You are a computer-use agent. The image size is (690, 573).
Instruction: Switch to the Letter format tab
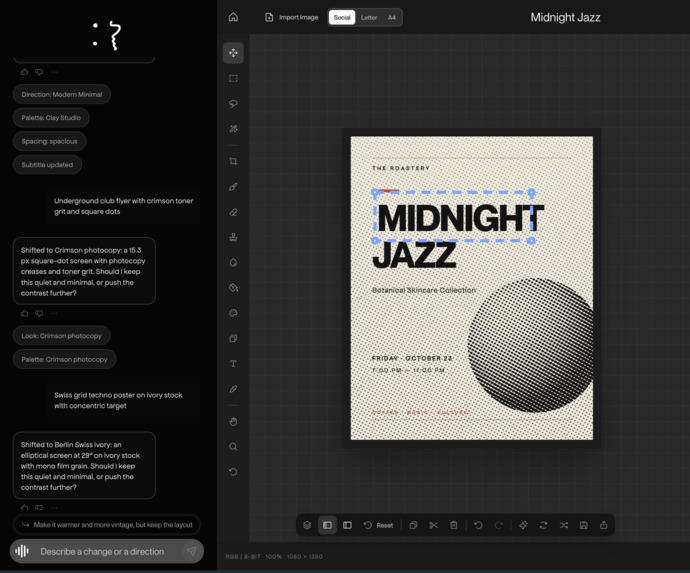[369, 17]
